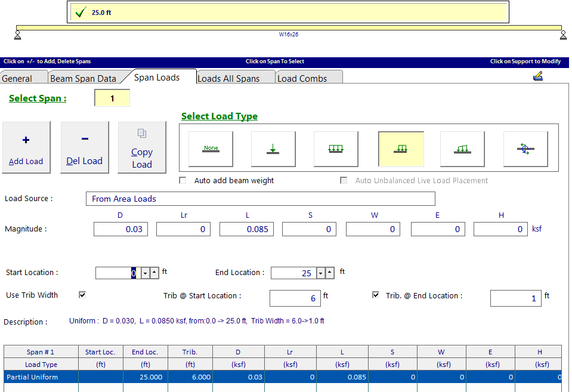Toggle Auto add beam weight checkbox
Screen dimensions: 572x392
(x=183, y=180)
